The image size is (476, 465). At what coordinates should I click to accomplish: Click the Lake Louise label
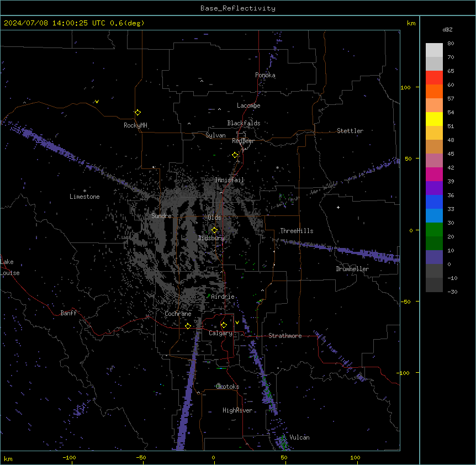pyautogui.click(x=10, y=267)
